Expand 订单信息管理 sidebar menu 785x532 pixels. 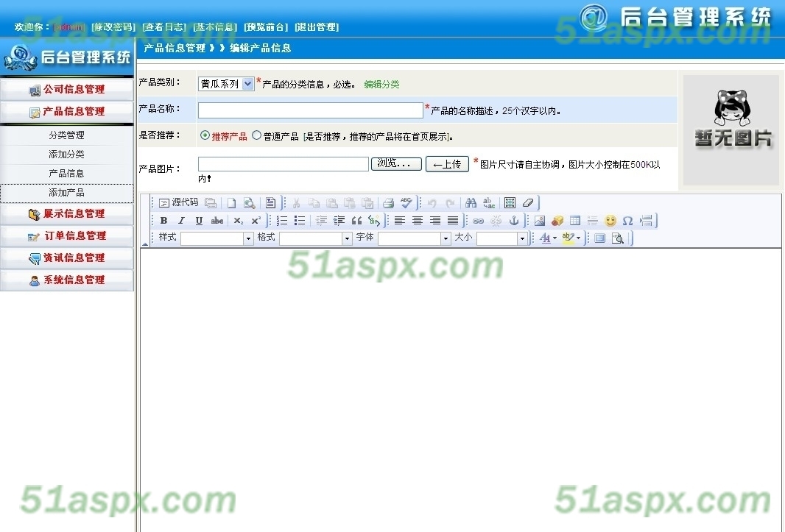(67, 236)
